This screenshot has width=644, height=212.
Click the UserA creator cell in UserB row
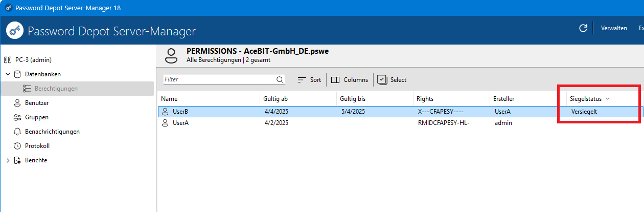(503, 111)
